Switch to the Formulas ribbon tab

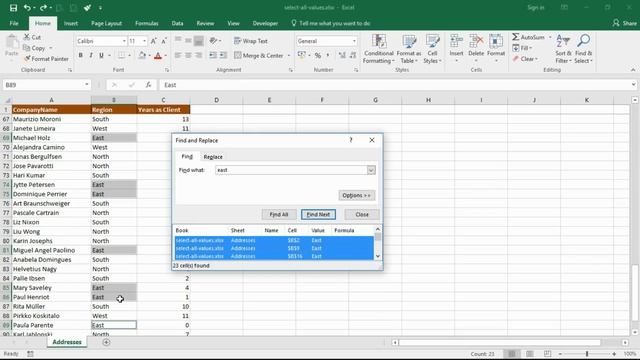(147, 23)
